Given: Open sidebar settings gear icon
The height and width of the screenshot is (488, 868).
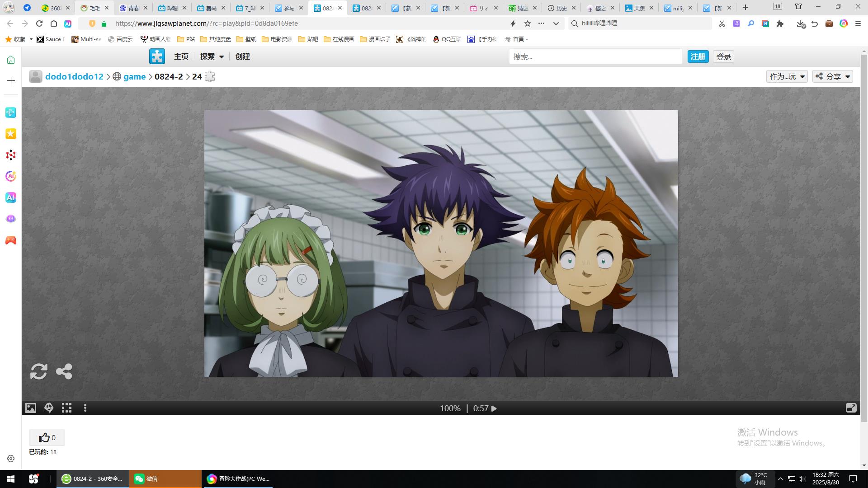Looking at the screenshot, I should click(11, 458).
